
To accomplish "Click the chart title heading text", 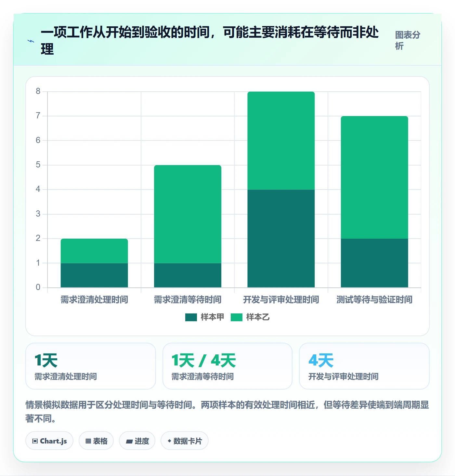I will click(x=210, y=41).
